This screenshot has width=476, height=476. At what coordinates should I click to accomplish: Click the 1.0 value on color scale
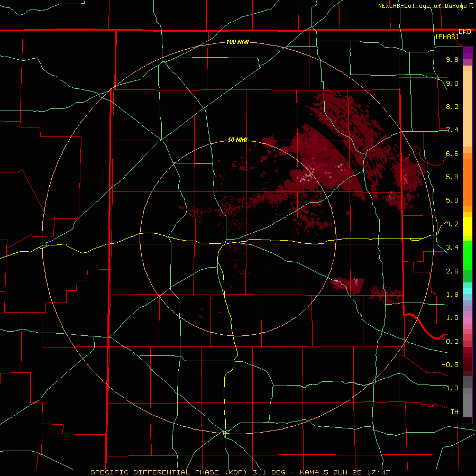click(452, 318)
